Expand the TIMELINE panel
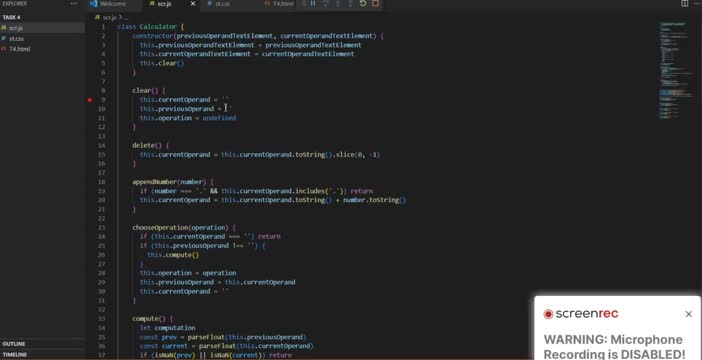Viewport: 702px width, 360px height. (x=15, y=355)
